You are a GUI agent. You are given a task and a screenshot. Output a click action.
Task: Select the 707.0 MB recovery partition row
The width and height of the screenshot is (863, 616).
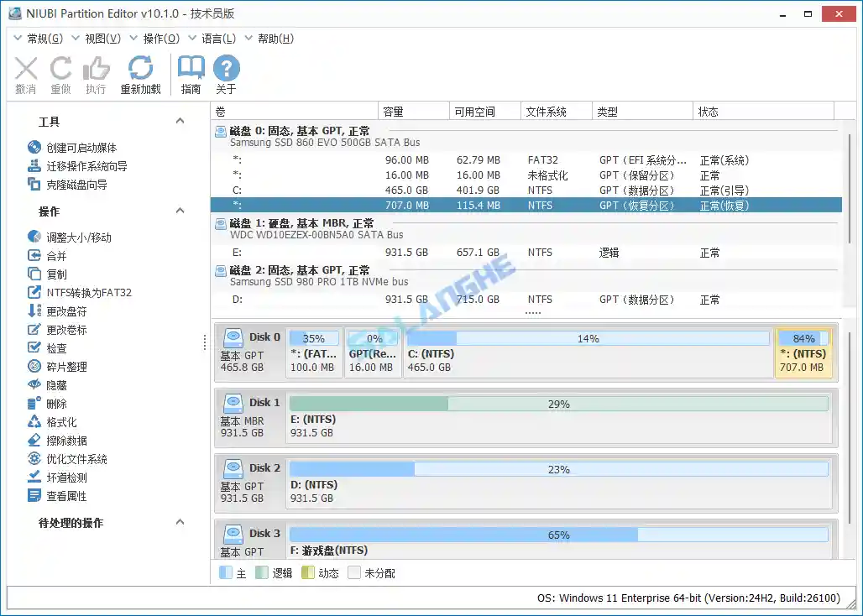pos(526,205)
